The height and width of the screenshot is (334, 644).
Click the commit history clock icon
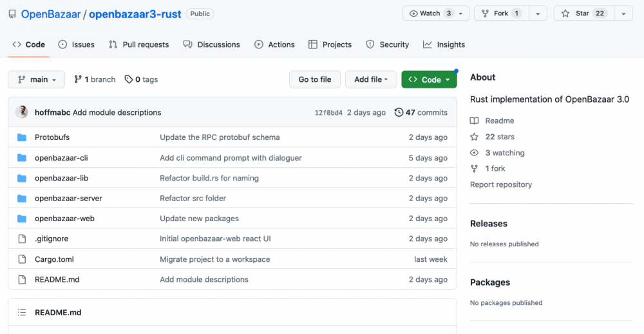[x=399, y=112]
